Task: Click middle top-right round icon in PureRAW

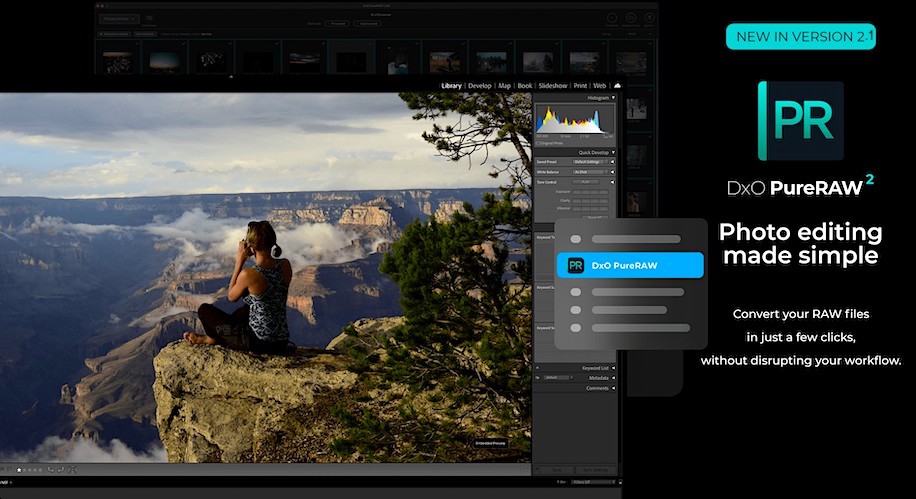Action: 630,18
